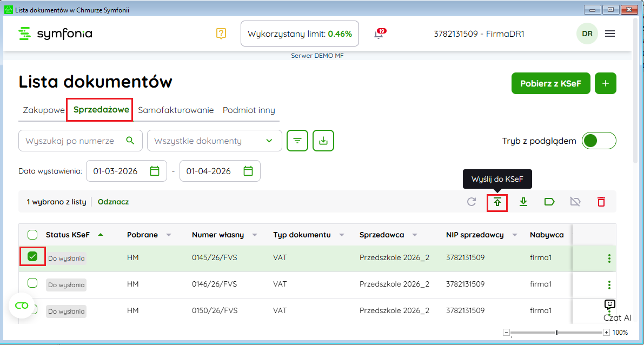Open the notifications bell icon
Screen dimensions: 644x345
tap(379, 34)
